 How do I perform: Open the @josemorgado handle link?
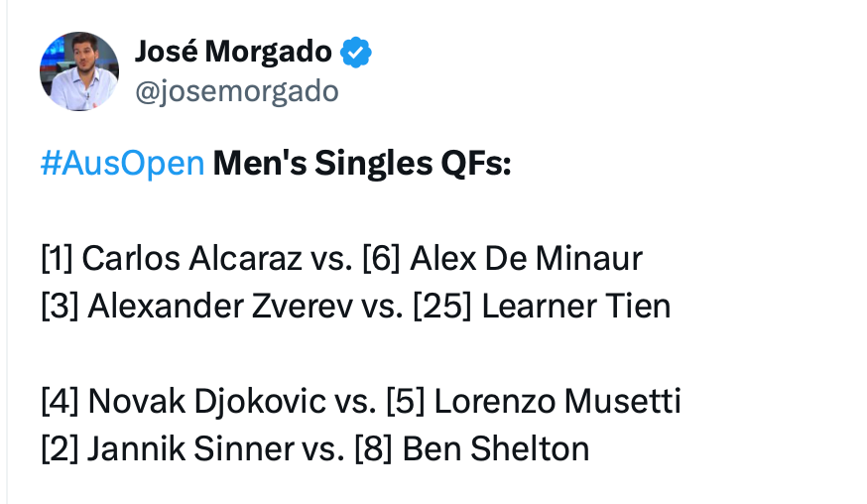pos(235,91)
